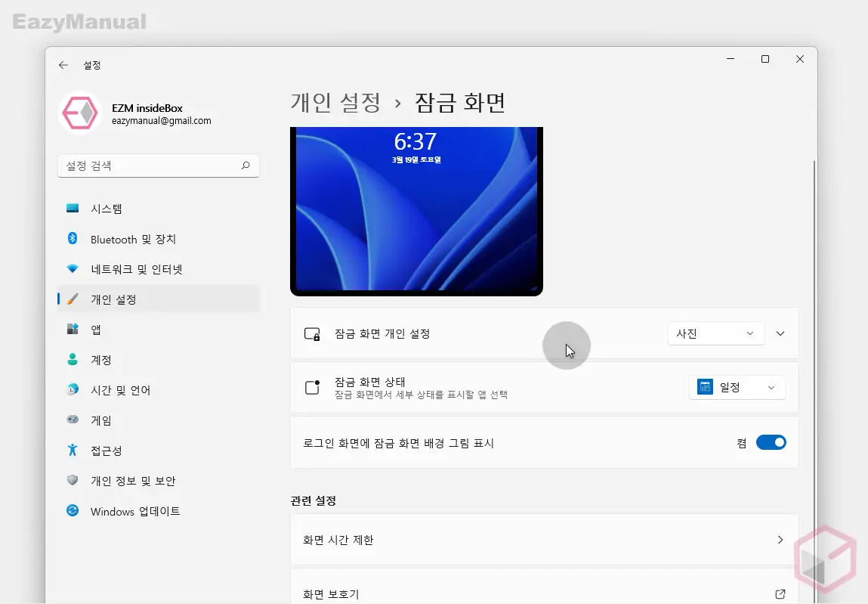Select the Bluetooth 및 장치 sidebar icon

[73, 239]
